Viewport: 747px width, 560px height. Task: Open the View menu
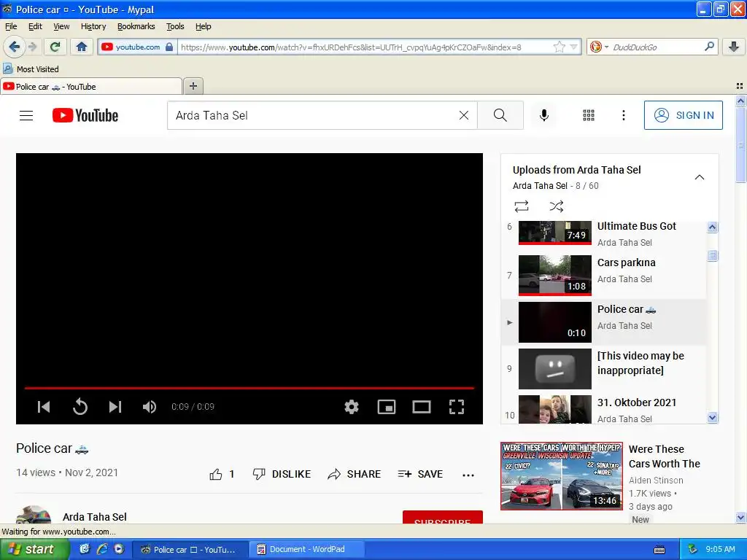click(x=61, y=26)
